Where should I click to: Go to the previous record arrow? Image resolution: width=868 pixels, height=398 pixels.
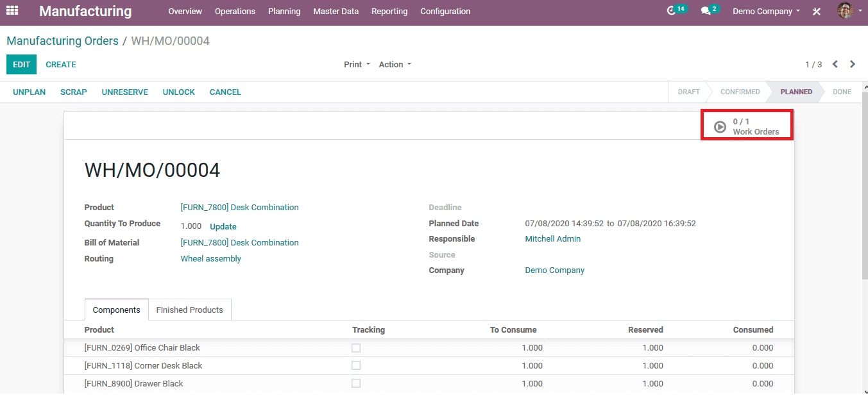pyautogui.click(x=835, y=64)
